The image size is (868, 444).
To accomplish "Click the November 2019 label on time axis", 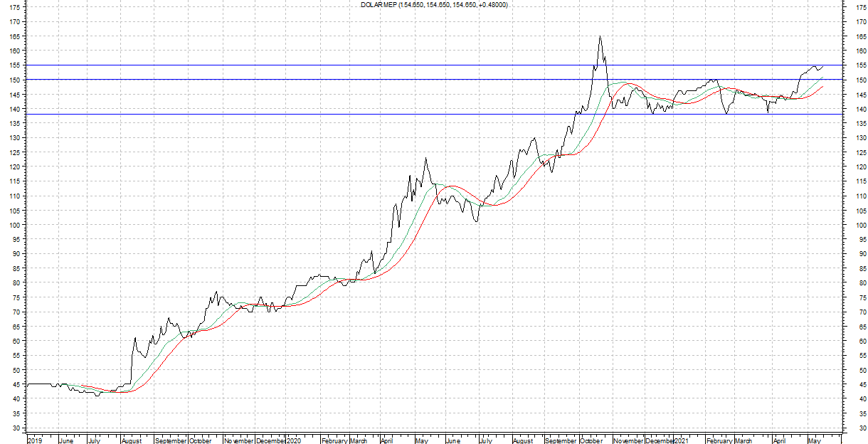I will tap(239, 440).
